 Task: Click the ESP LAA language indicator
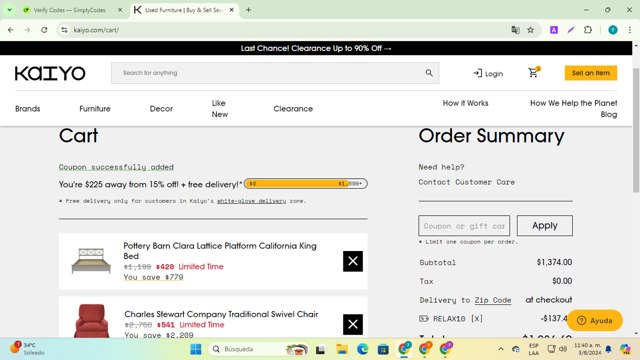pyautogui.click(x=533, y=349)
